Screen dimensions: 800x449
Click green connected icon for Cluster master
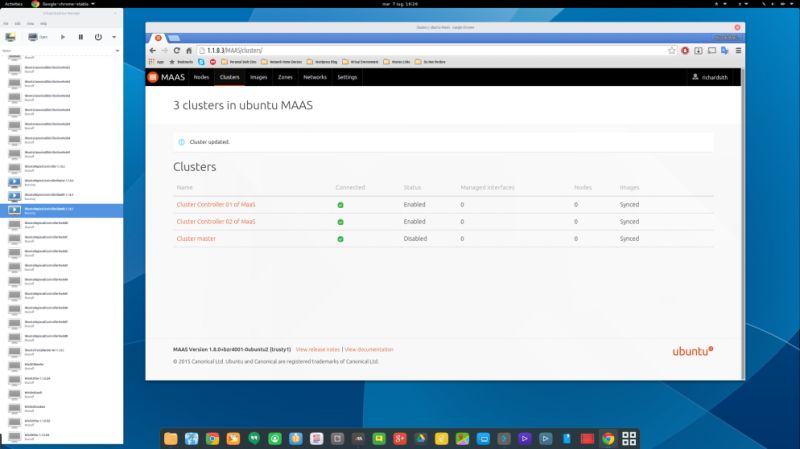[x=340, y=239]
